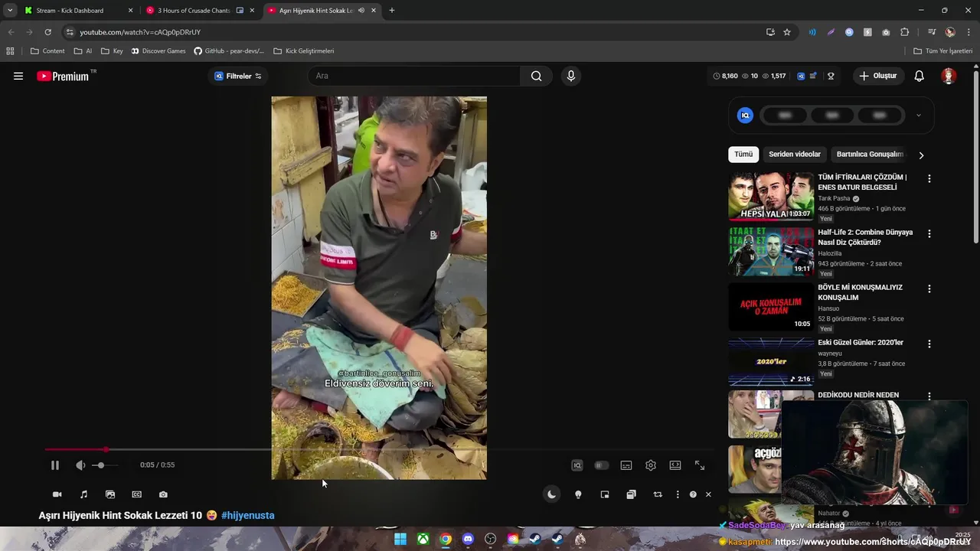Open the Windows Start button
The image size is (980, 551).
[400, 539]
